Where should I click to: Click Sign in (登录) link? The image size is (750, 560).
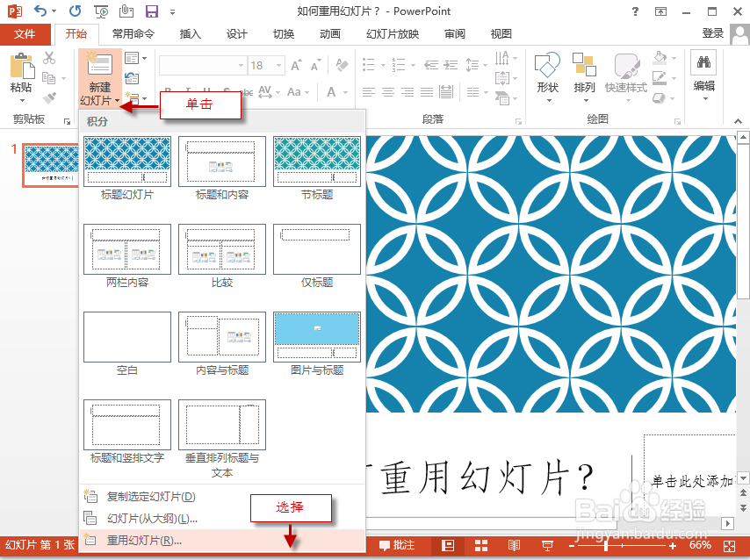click(x=713, y=33)
